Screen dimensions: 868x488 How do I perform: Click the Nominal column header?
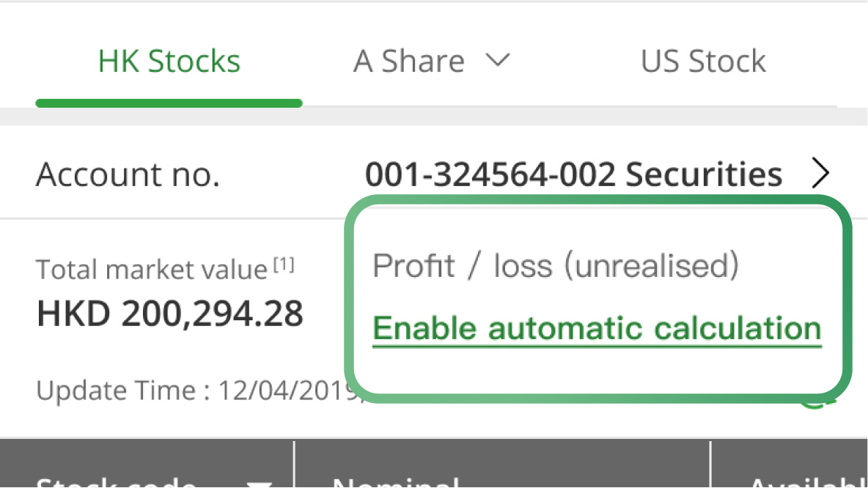396,482
